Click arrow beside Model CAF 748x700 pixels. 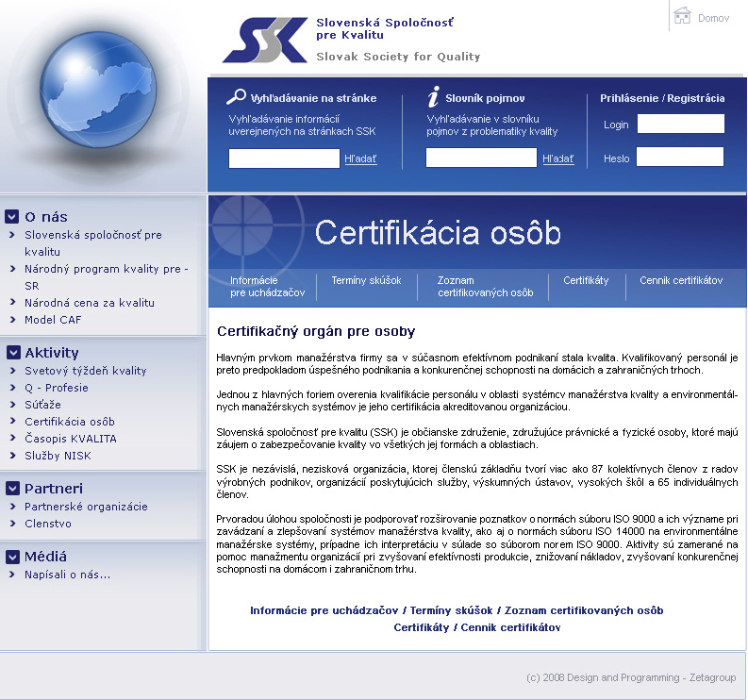pos(13,319)
